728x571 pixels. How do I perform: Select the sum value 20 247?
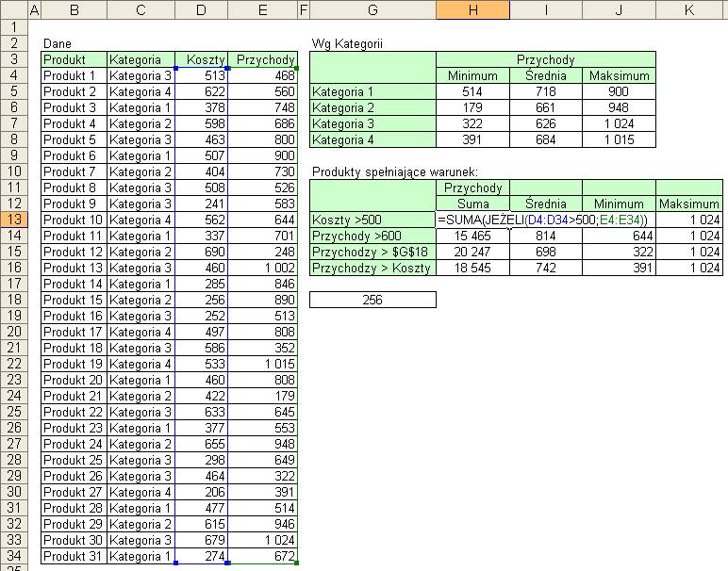pos(472,252)
